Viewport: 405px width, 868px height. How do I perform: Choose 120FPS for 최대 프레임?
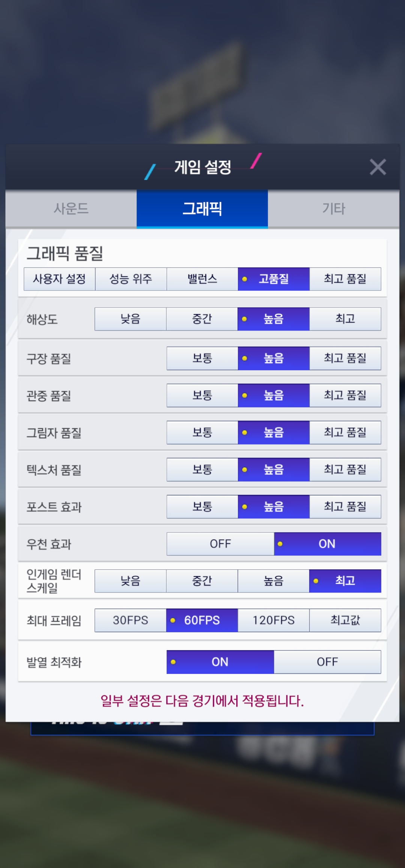coord(273,620)
